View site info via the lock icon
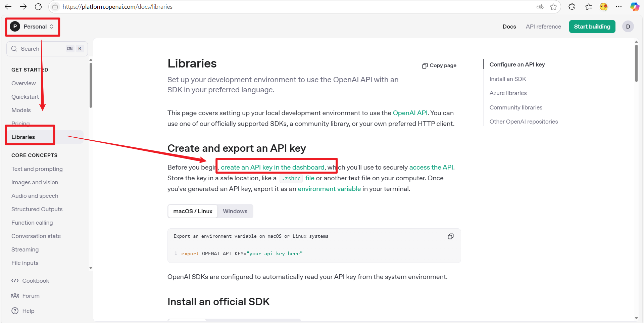 click(55, 7)
